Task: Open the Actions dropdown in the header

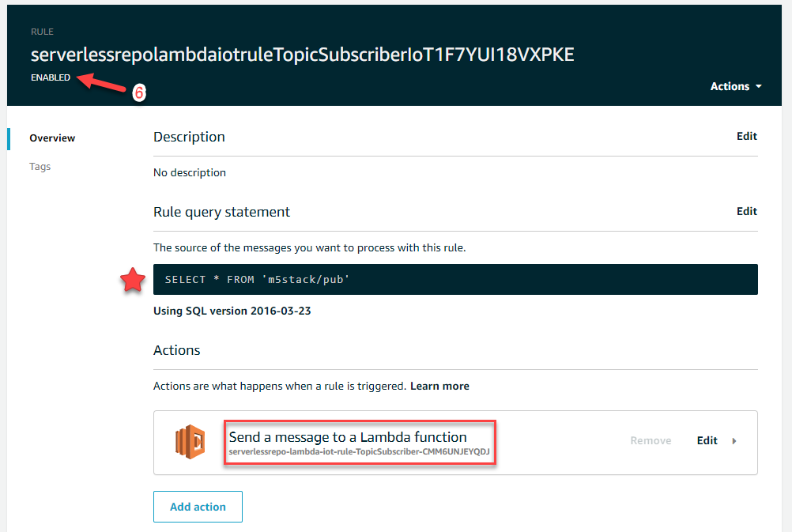Action: coord(735,86)
